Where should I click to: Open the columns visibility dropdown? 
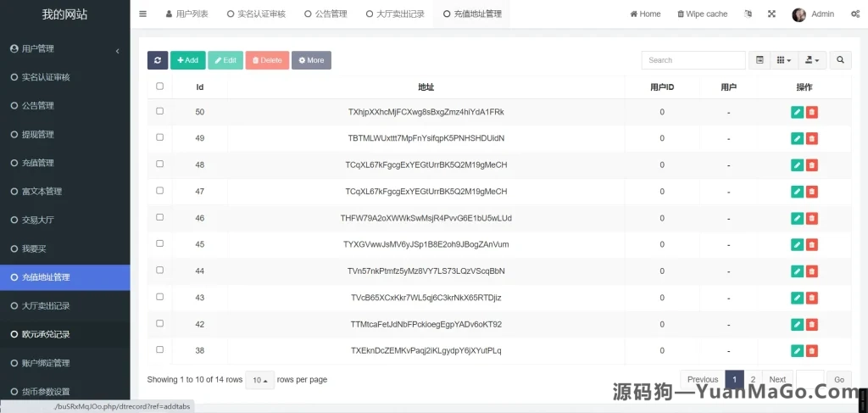pyautogui.click(x=784, y=60)
